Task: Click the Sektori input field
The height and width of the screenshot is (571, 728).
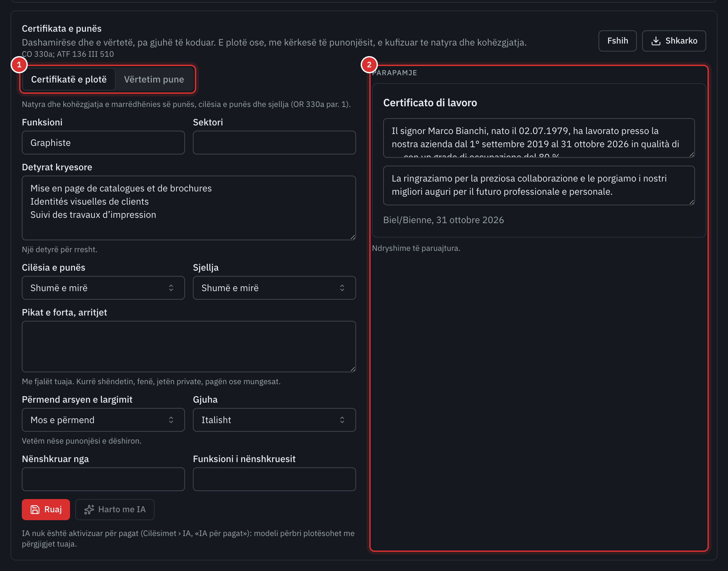Action: 274,143
